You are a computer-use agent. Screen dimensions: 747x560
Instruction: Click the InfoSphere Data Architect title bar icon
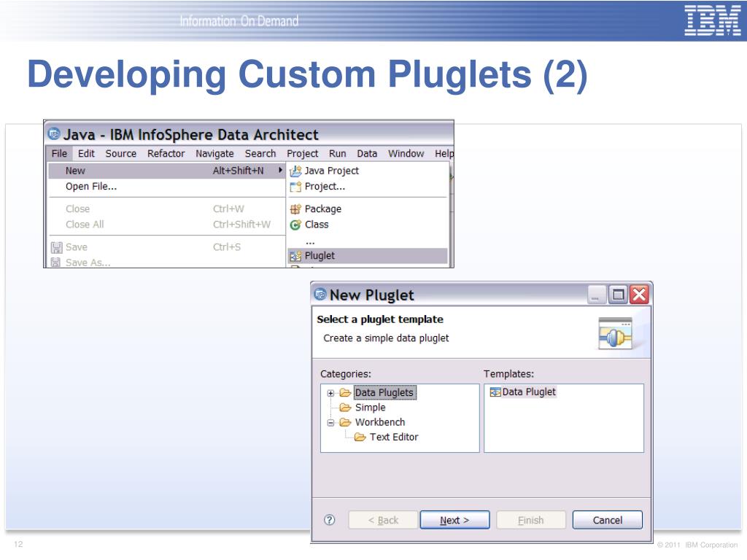click(x=54, y=134)
